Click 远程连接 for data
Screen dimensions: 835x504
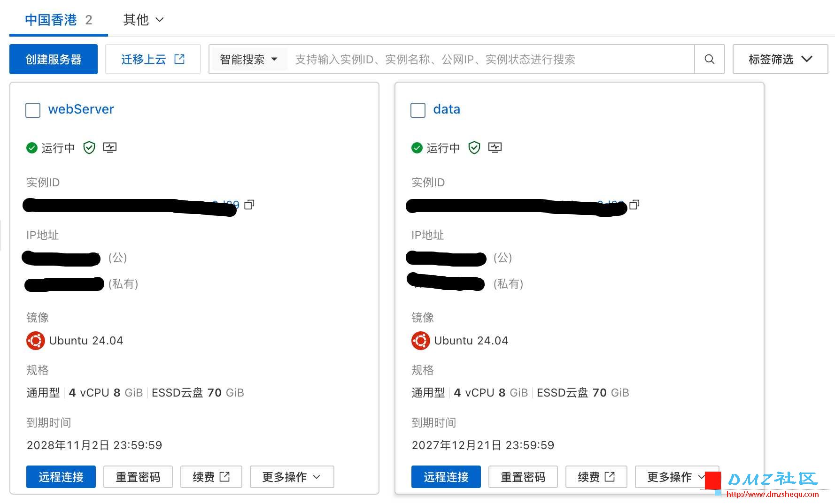[x=446, y=477]
